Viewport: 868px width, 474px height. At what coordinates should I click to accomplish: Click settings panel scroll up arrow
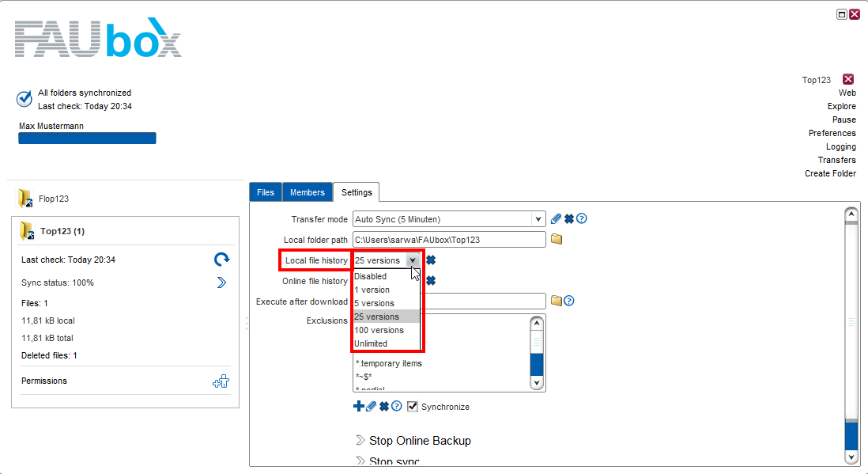point(851,214)
